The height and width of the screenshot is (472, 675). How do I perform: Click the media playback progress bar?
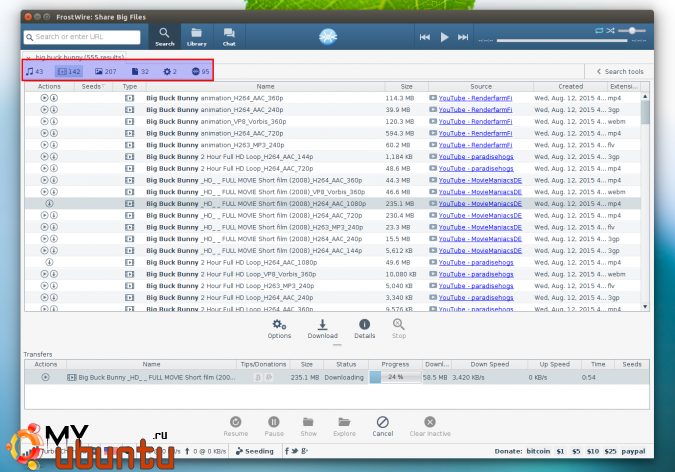562,40
